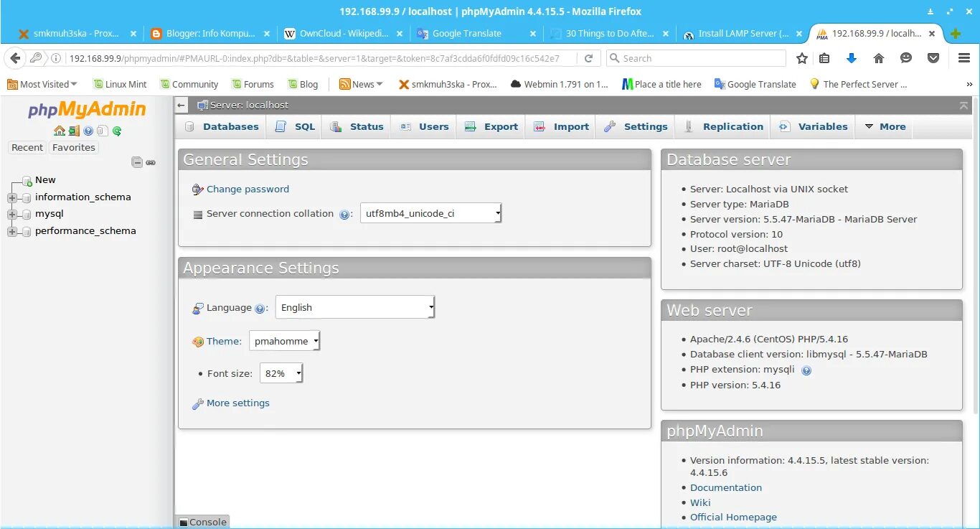This screenshot has width=980, height=529.
Task: Expand the mysql database node
Action: point(12,214)
